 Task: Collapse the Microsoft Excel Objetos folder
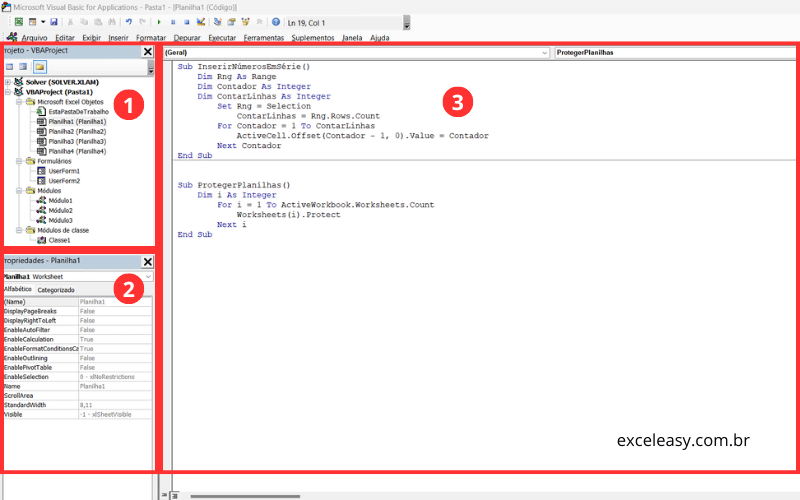(19, 102)
